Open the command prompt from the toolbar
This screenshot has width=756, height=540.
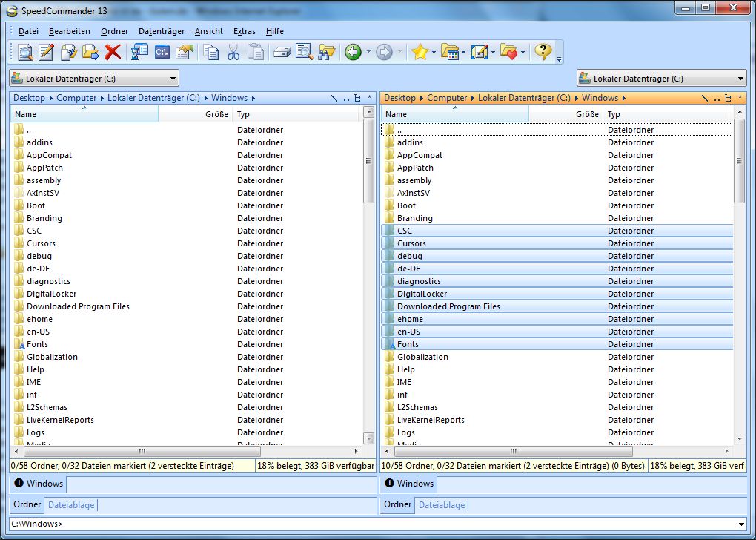(x=162, y=52)
